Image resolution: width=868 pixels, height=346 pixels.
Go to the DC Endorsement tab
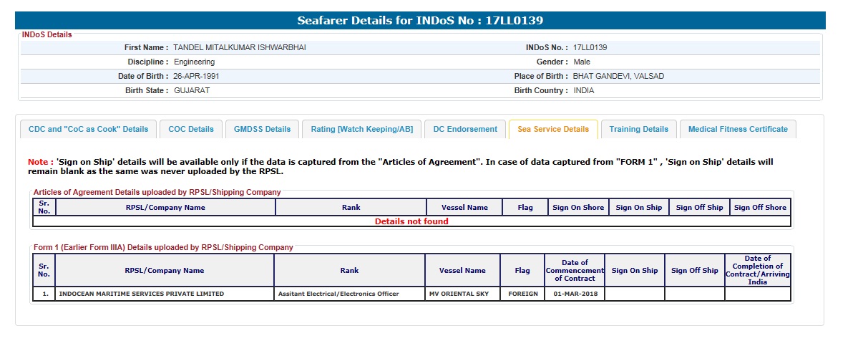tap(465, 130)
